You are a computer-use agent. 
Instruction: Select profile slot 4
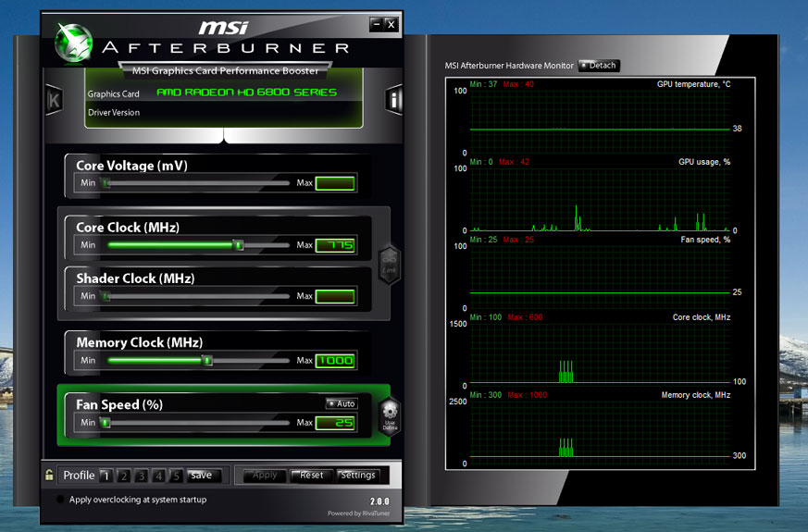coord(158,476)
